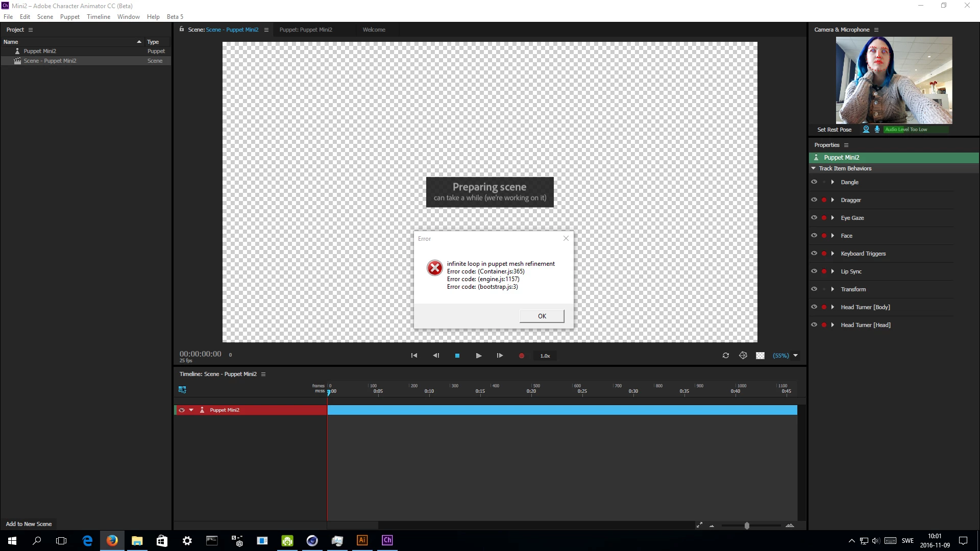Toggle visibility of the Face behavior
The image size is (980, 551).
[x=814, y=235]
